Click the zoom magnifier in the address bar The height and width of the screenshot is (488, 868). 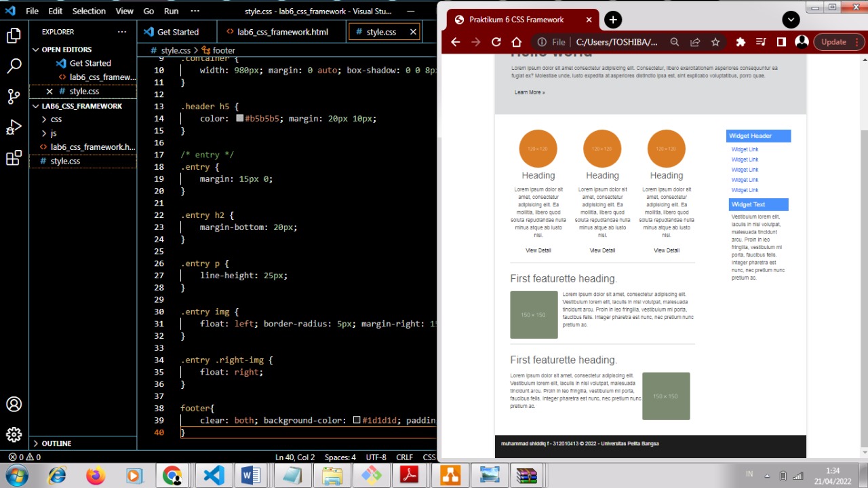pyautogui.click(x=675, y=42)
